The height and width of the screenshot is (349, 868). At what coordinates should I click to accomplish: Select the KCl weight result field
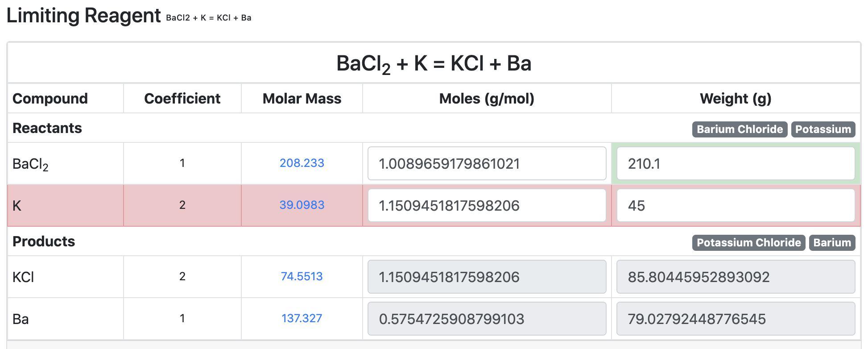[x=736, y=277]
